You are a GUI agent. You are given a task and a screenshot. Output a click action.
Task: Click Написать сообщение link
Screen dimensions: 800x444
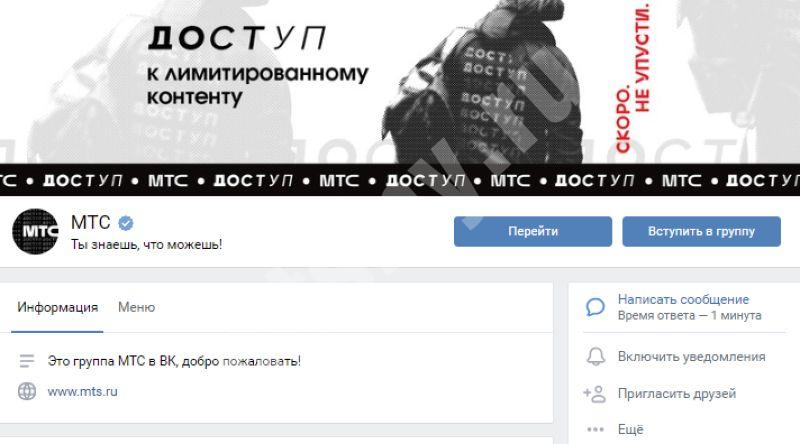pyautogui.click(x=683, y=300)
